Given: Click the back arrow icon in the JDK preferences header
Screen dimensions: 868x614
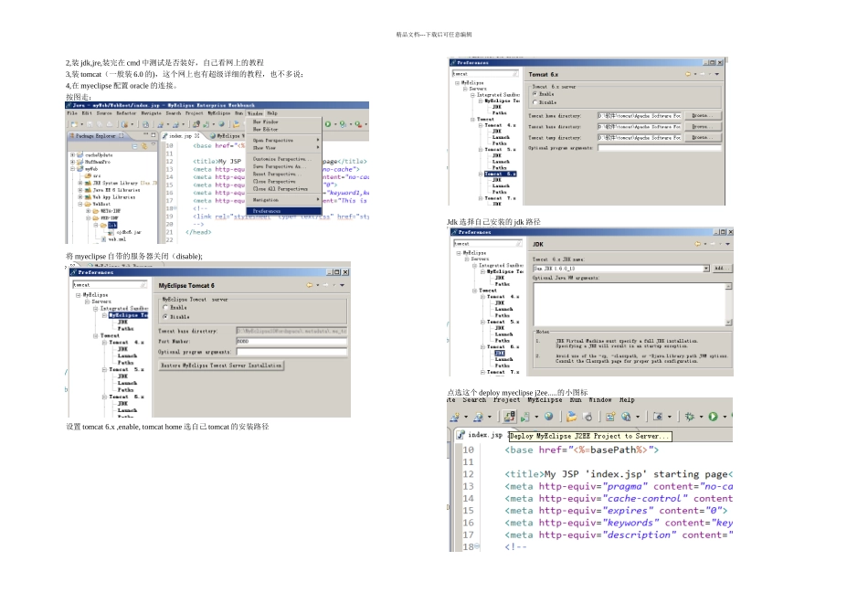Looking at the screenshot, I should pos(697,244).
